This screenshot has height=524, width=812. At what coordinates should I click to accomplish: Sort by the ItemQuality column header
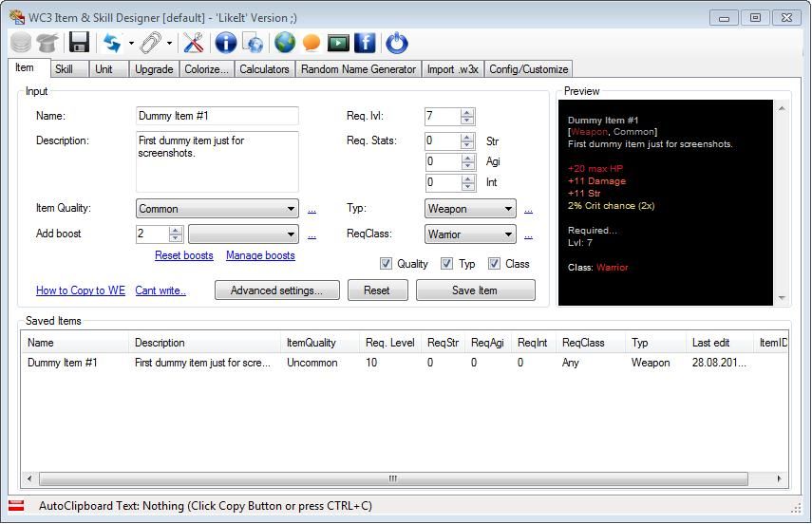click(x=320, y=343)
